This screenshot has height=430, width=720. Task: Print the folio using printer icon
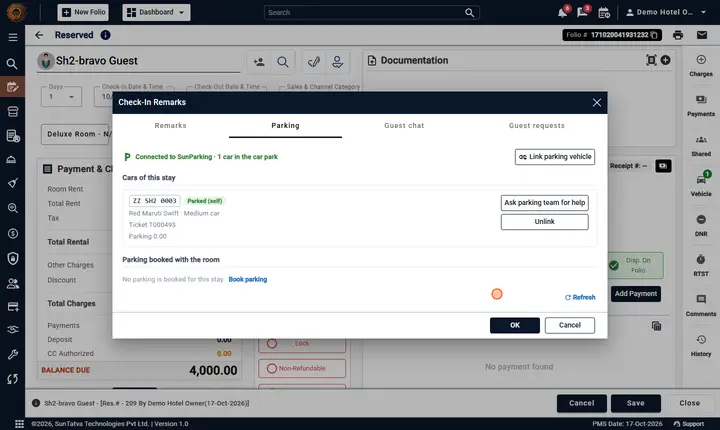678,35
